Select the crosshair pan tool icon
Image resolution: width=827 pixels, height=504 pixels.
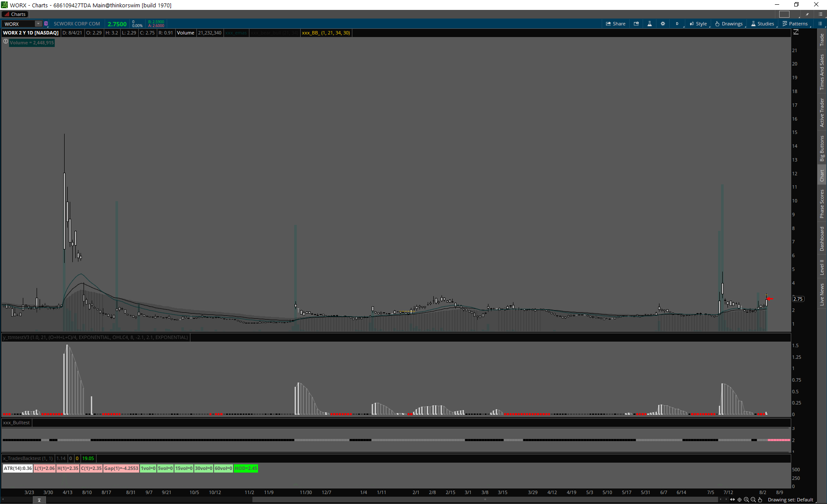click(740, 500)
